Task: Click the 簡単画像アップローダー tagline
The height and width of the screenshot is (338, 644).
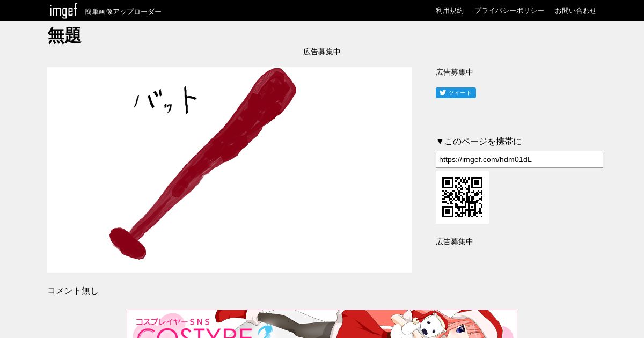Action: click(123, 12)
